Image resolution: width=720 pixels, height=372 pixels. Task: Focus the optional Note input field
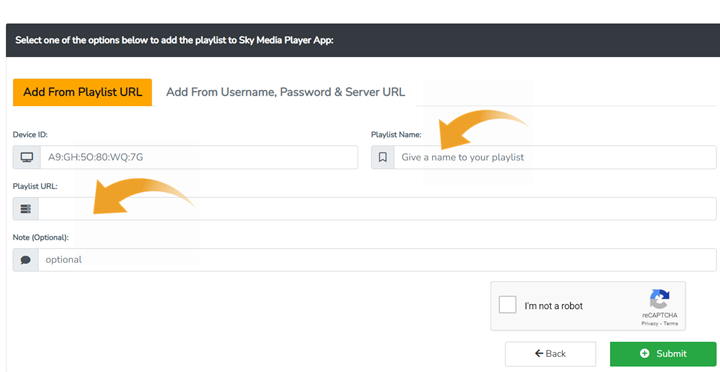point(377,260)
